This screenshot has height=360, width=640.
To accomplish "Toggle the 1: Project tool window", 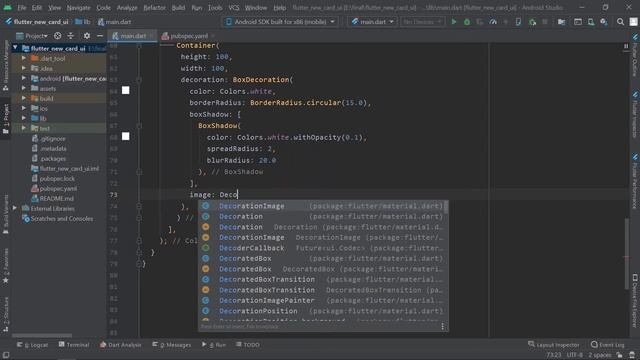I will click(5, 118).
